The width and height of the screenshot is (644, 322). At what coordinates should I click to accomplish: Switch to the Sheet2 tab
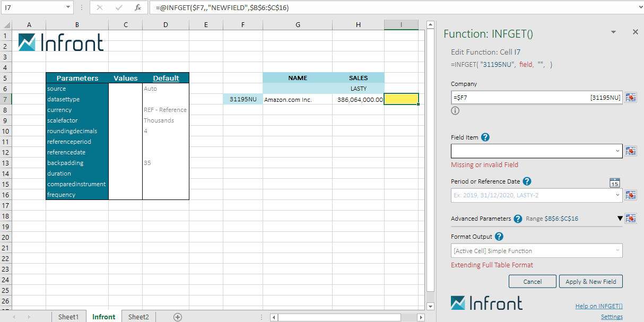coord(138,317)
